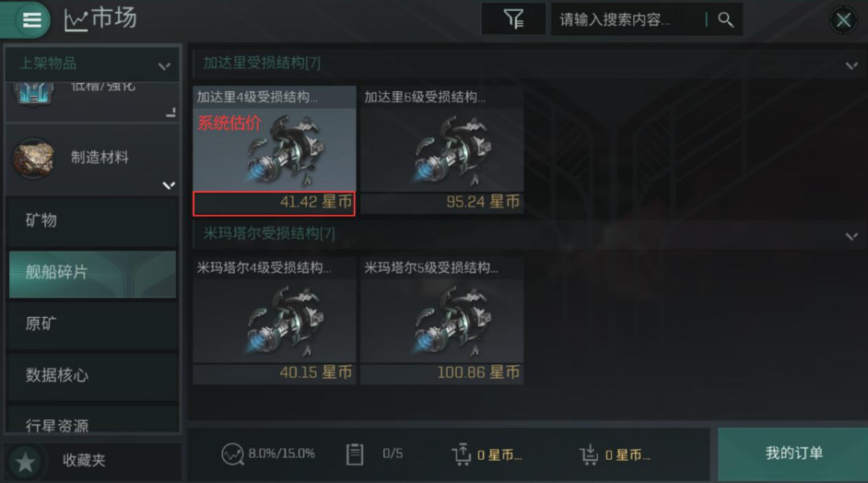Select the 舰船碎片 category

(92, 274)
